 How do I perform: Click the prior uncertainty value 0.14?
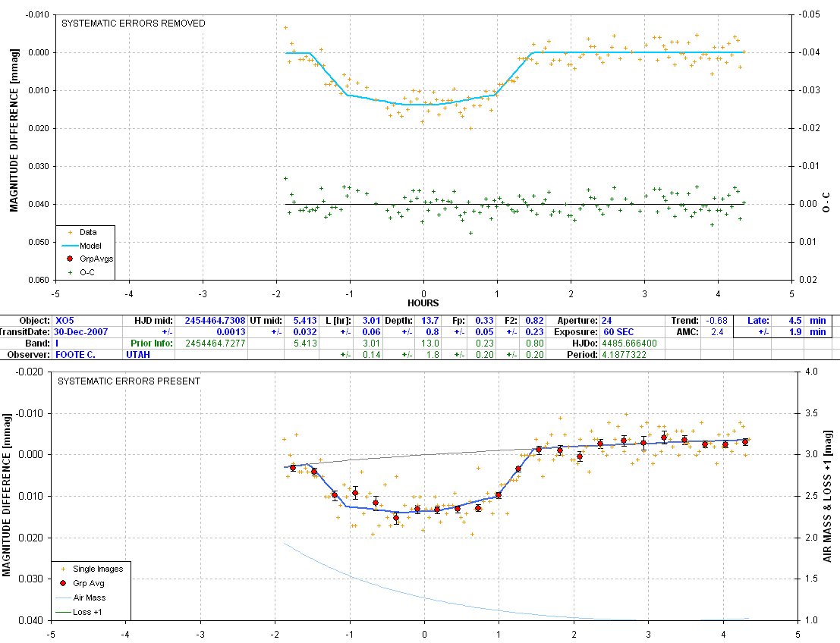pos(371,354)
